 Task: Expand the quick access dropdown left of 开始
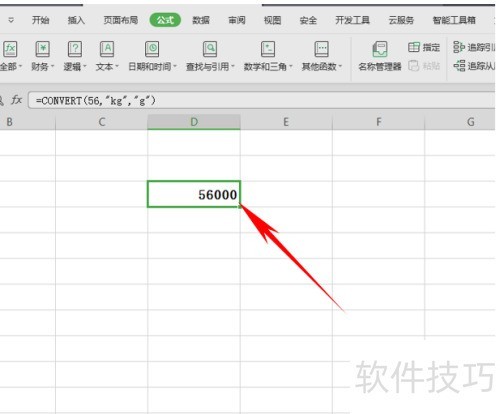11,20
